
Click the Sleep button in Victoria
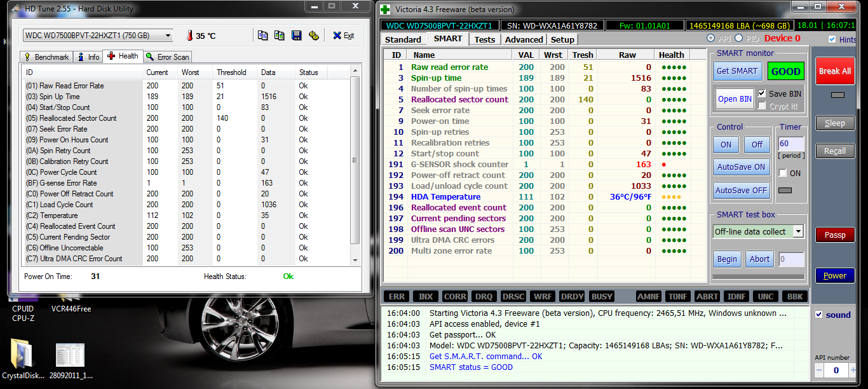click(835, 123)
